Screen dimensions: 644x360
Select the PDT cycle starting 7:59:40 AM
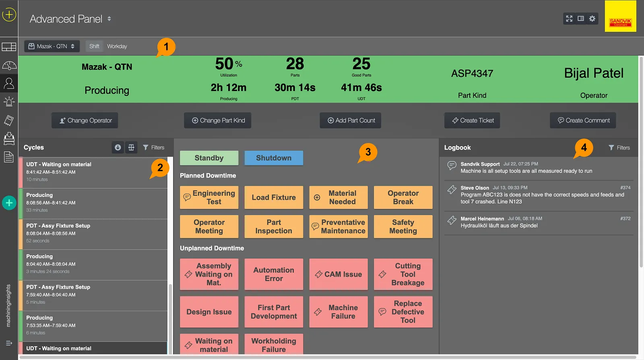[x=93, y=295]
